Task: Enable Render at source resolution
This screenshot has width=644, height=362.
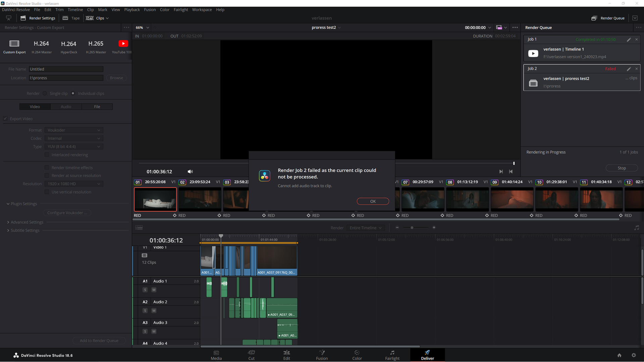Action: (x=47, y=176)
